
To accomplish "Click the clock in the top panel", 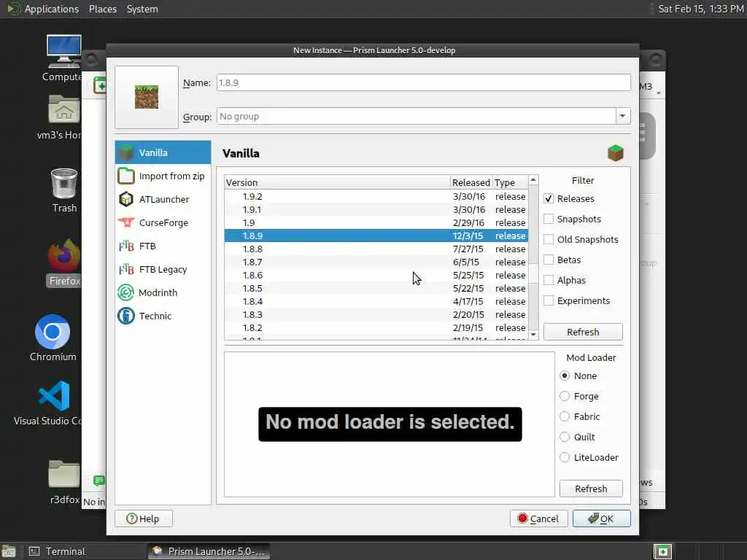I will (701, 9).
